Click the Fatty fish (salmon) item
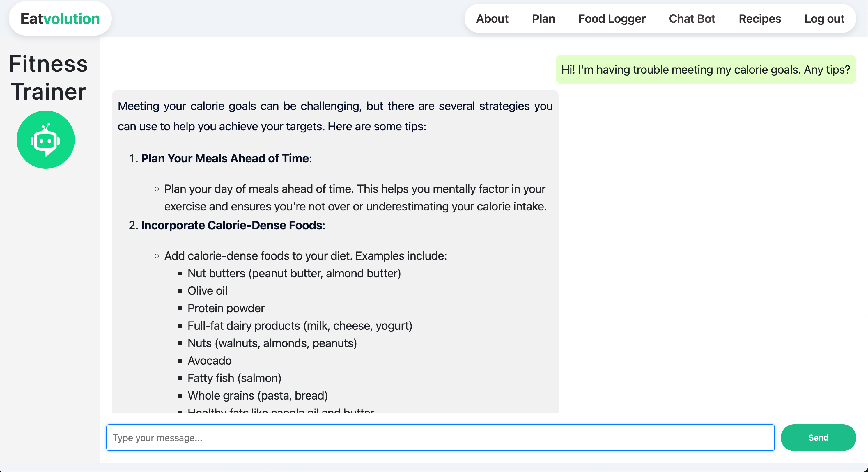 click(234, 378)
